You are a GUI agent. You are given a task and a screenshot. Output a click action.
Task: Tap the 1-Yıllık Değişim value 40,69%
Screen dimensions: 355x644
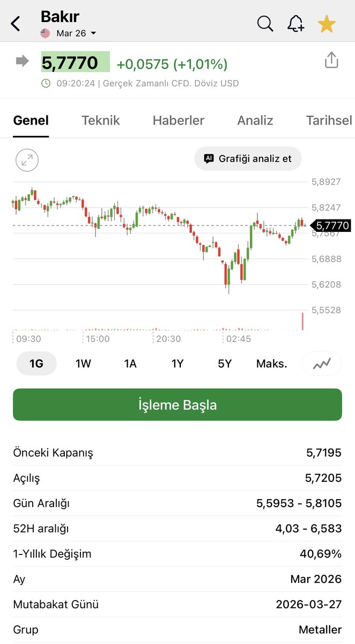tap(320, 554)
